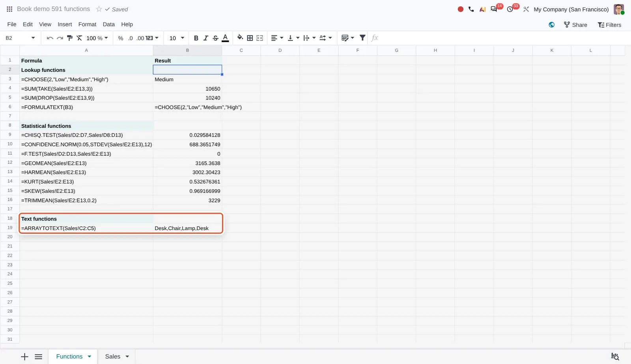Image resolution: width=631 pixels, height=364 pixels.
Task: Open the debug tools wrench icon
Action: click(x=526, y=9)
